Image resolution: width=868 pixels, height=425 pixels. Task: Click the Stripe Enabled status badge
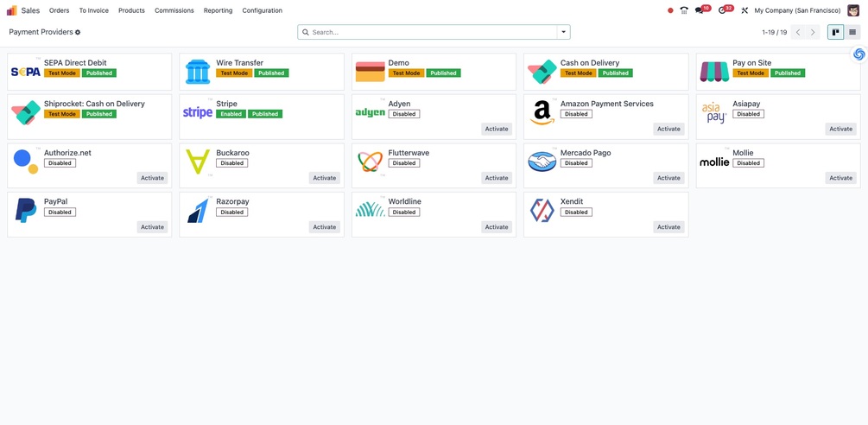(x=231, y=114)
